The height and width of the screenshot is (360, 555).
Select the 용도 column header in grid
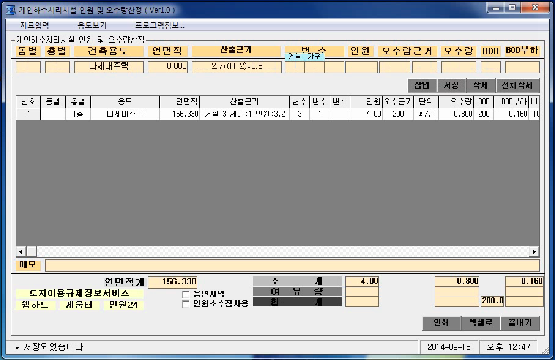coord(125,102)
